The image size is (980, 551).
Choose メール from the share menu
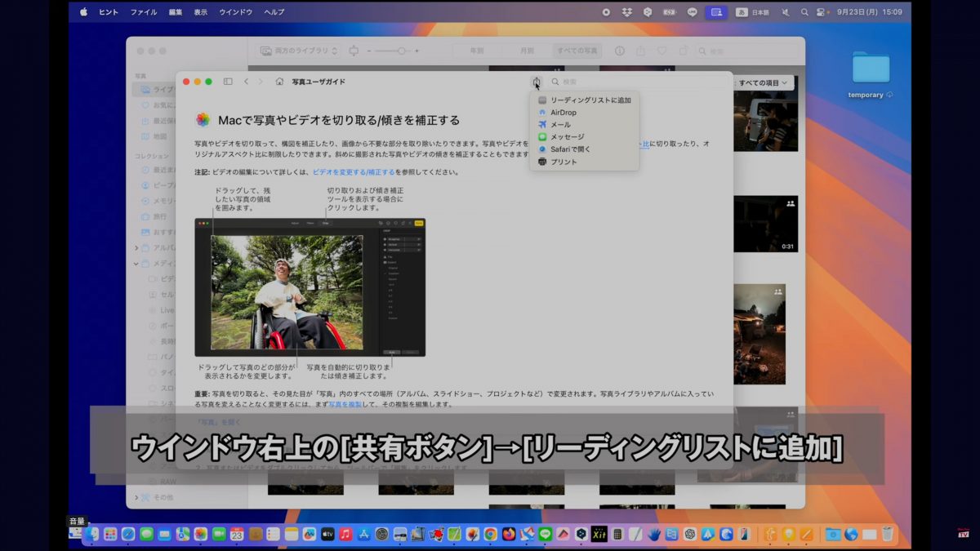pyautogui.click(x=584, y=125)
